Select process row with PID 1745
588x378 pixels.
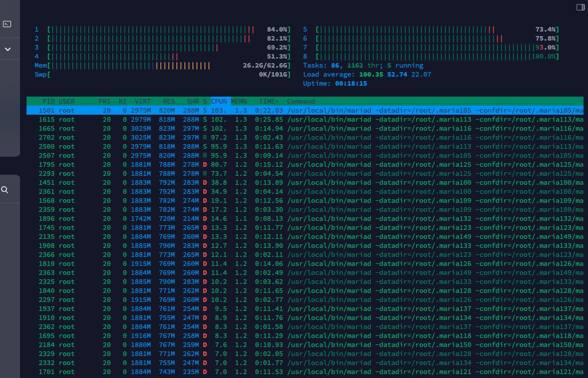(305, 227)
